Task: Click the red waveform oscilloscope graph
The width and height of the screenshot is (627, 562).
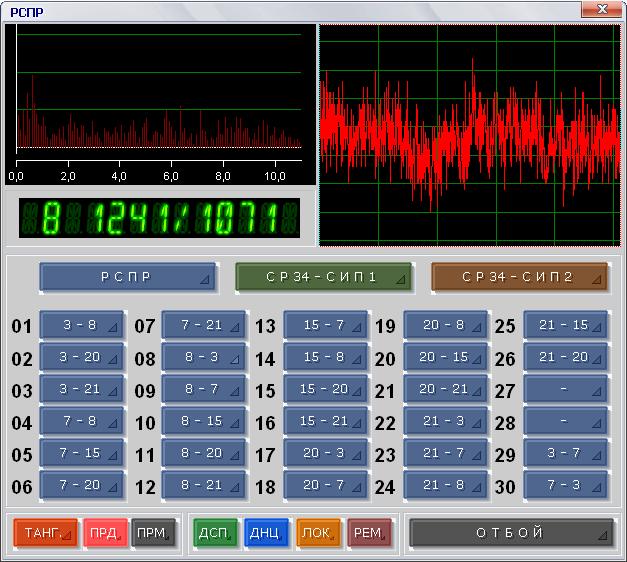Action: click(469, 134)
